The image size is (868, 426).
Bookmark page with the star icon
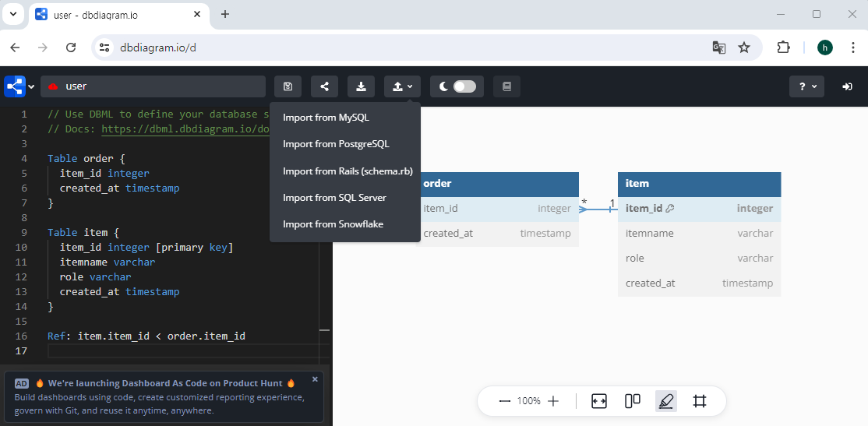point(744,48)
